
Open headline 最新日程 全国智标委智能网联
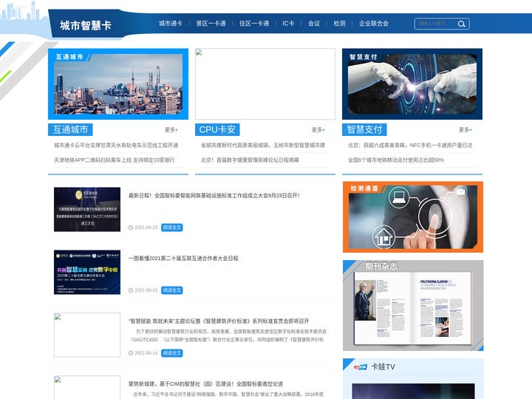point(214,195)
